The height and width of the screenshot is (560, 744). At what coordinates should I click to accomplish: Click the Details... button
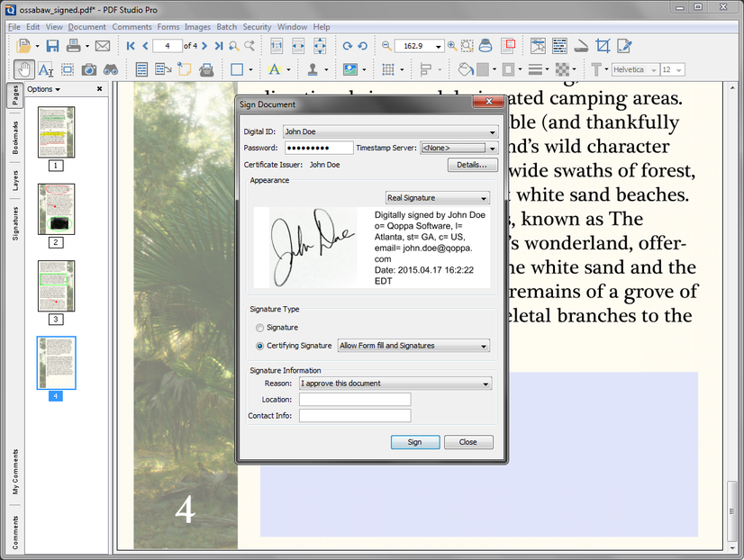click(x=472, y=165)
